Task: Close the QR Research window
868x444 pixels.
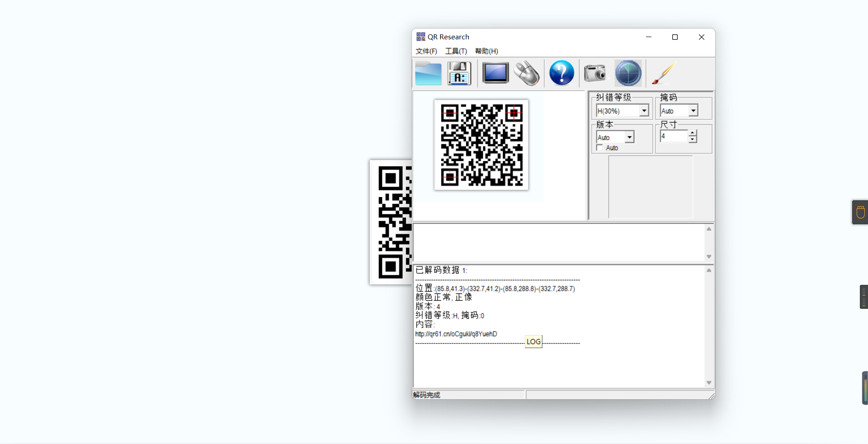Action: click(702, 37)
